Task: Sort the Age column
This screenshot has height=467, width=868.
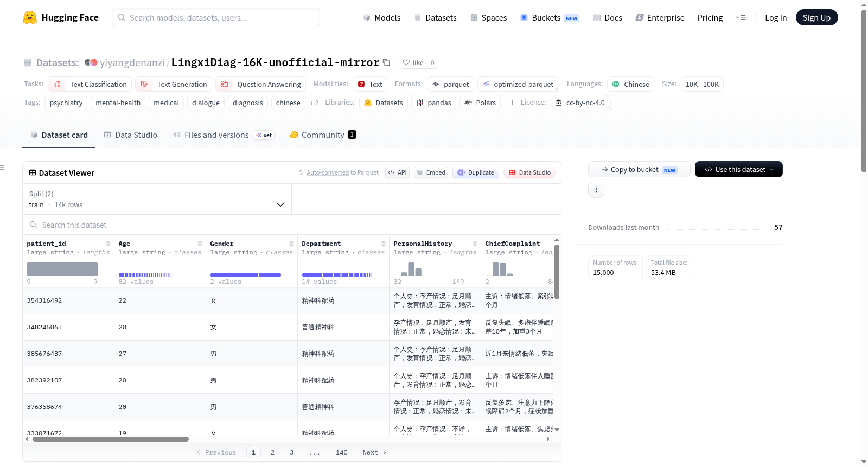Action: coord(200,244)
